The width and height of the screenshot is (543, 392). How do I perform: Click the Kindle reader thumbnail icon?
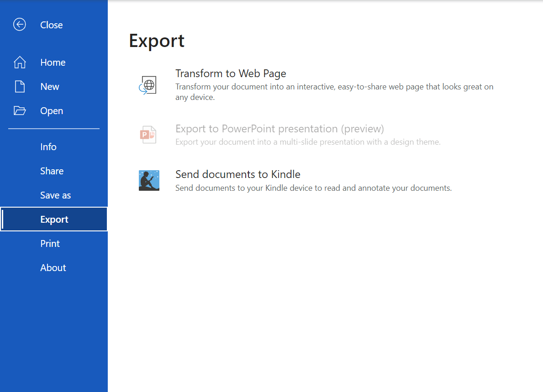tap(149, 180)
